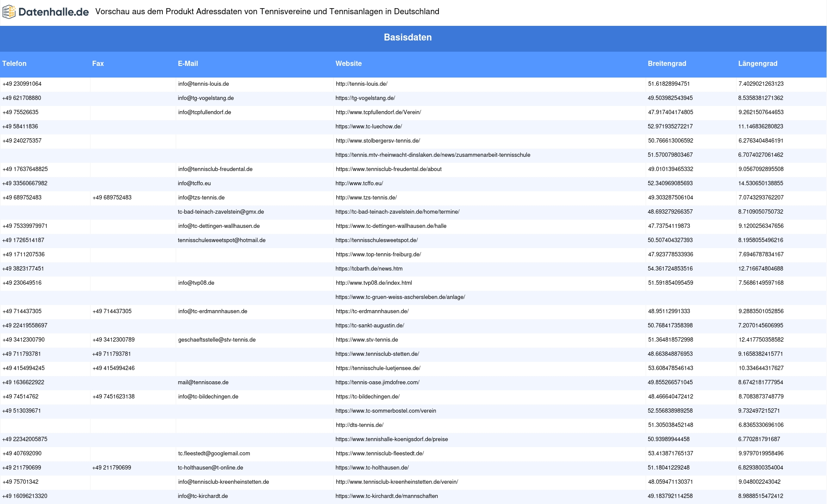This screenshot has height=504, width=827.
Task: Open website http://dts-tennis.de/
Action: 360,425
